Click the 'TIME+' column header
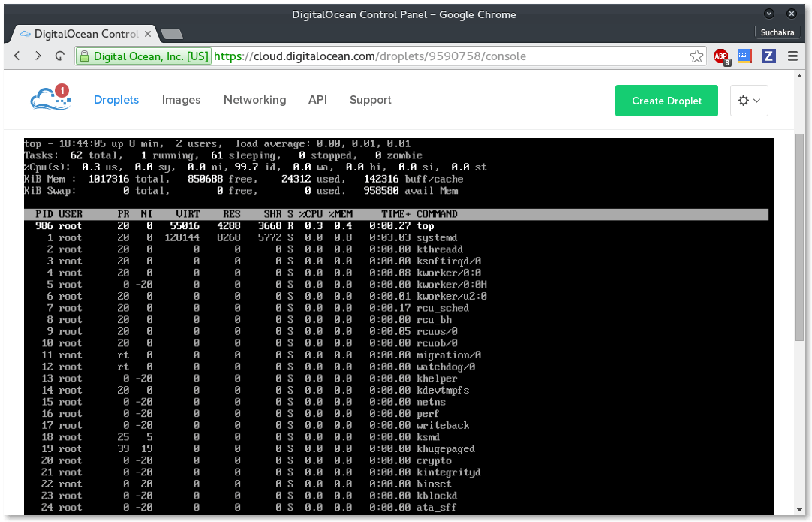 click(x=395, y=214)
